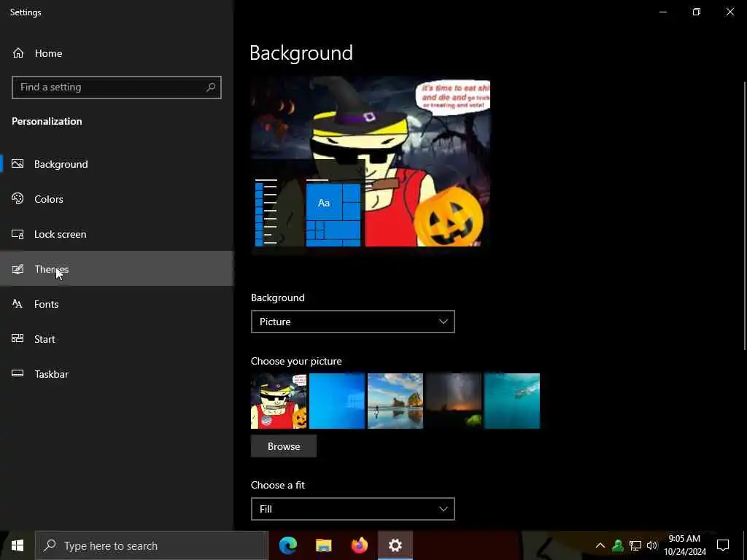Viewport: 747px width, 560px height.
Task: Minimize the Settings window
Action: [x=662, y=12]
